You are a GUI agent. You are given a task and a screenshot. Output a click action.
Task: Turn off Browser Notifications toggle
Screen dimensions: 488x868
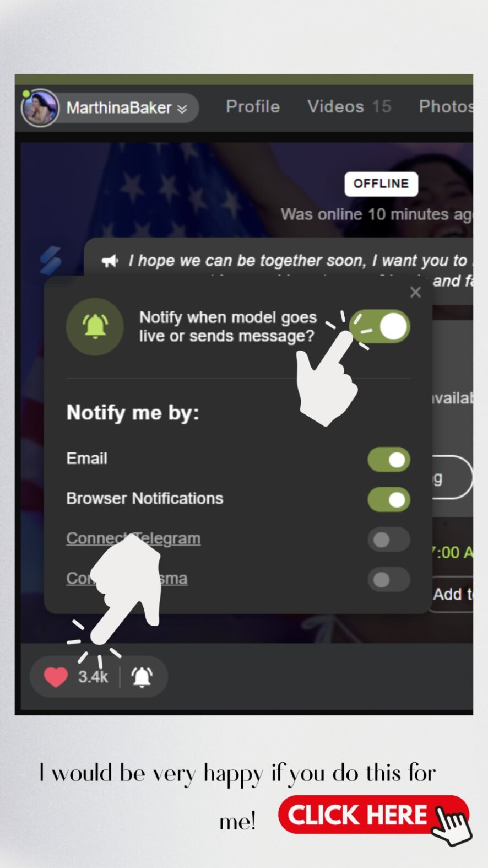[x=389, y=499]
